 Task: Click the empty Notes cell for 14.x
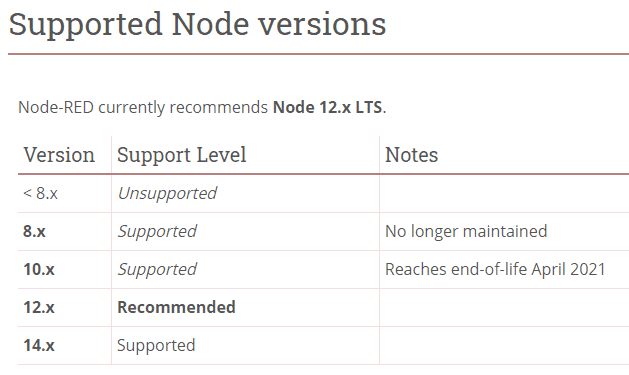(504, 346)
